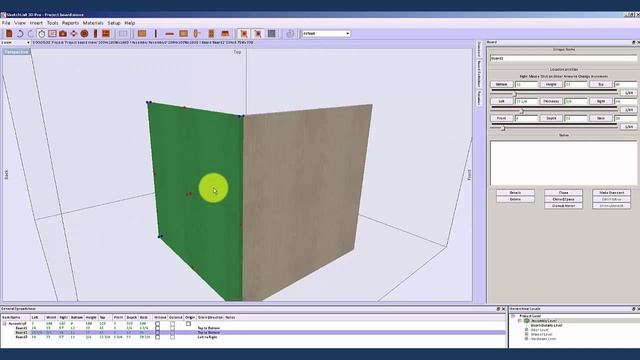Switch to the Board Definition vertical tab

(479, 74)
